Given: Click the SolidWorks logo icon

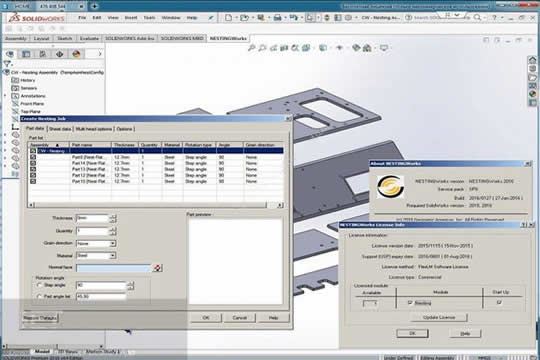Looking at the screenshot, I should 36,18.
